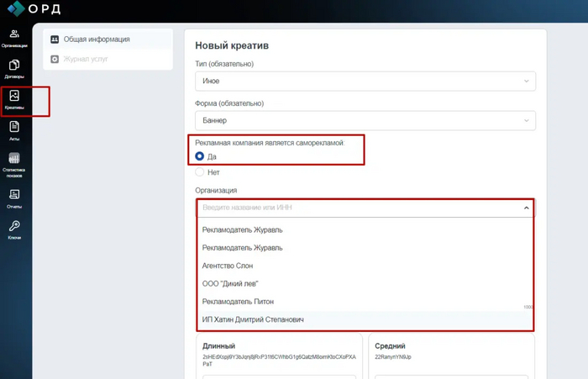Go to Креативы in the sidebar
588x379 pixels.
point(15,100)
